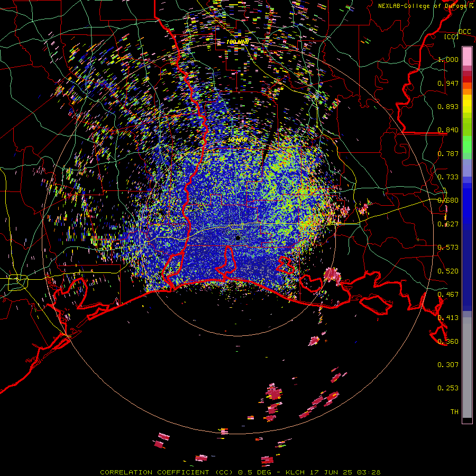Click the 50 NMI range ring label
476x476 pixels.
[237, 140]
